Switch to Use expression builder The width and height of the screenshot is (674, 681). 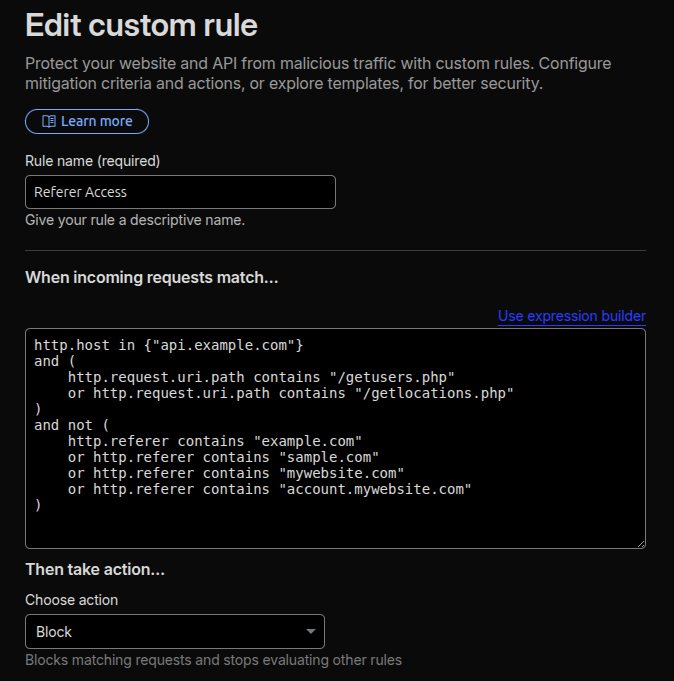click(571, 316)
